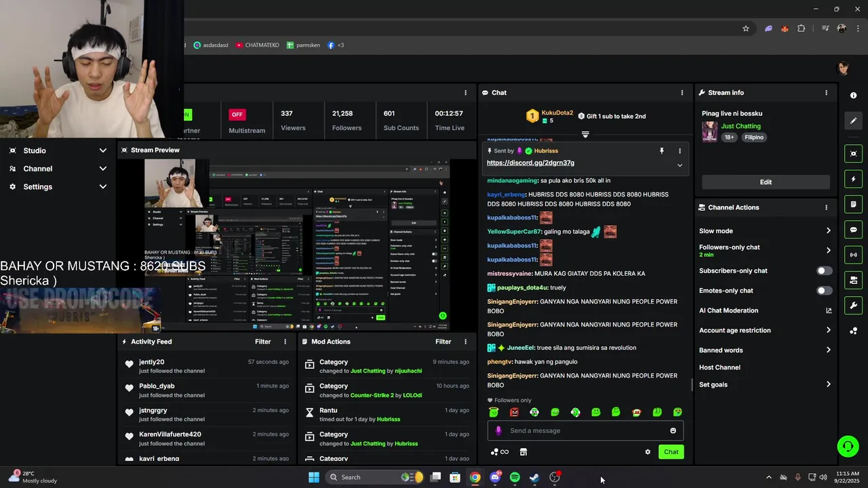
Task: Toggle Emotes-only chat switch
Action: pos(824,291)
